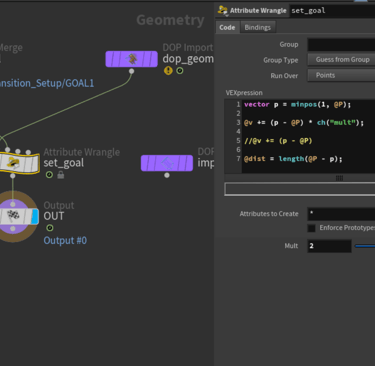
Task: Toggle the blue display flag on the OUT node
Action: [35, 216]
